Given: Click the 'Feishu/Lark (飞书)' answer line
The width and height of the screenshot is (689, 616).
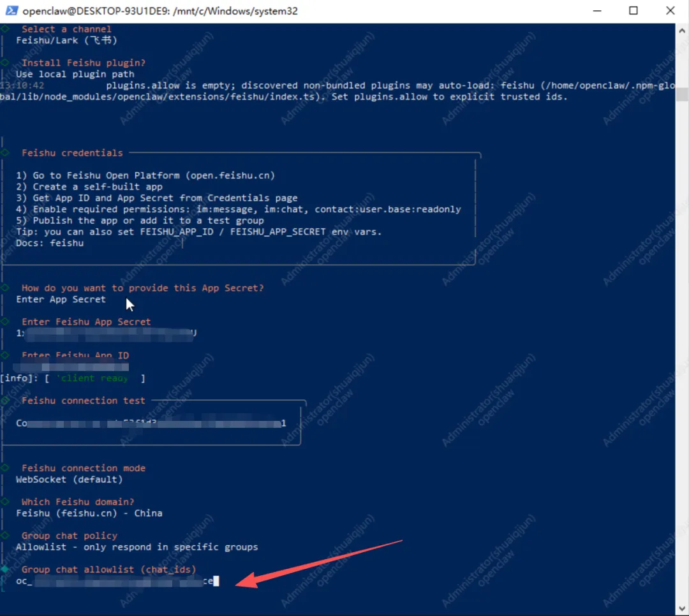Looking at the screenshot, I should pos(67,40).
